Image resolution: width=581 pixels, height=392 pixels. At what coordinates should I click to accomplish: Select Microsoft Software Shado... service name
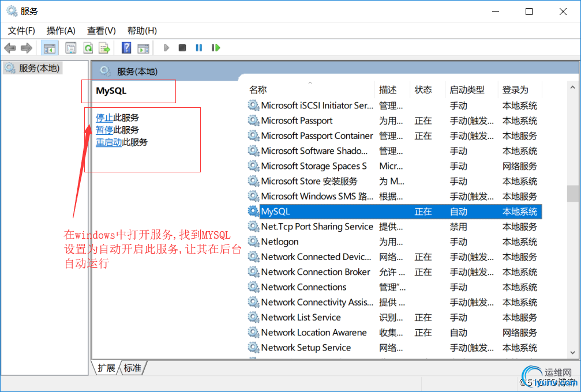point(314,151)
